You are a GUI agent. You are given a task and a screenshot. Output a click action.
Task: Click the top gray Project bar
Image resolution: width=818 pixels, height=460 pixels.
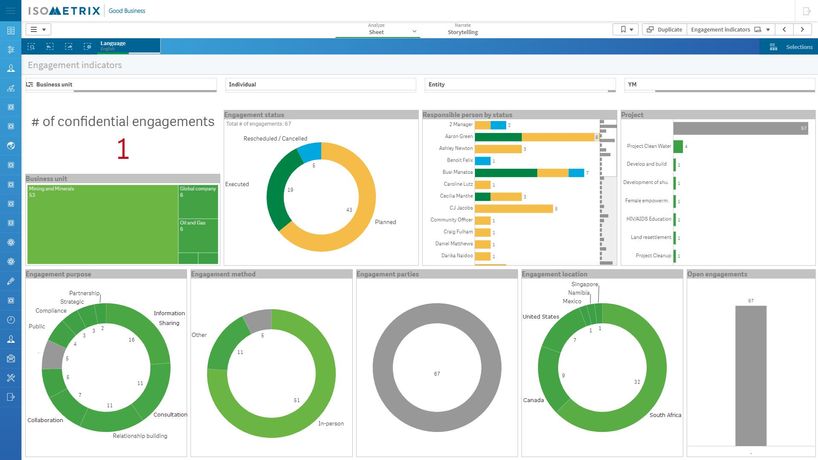741,128
